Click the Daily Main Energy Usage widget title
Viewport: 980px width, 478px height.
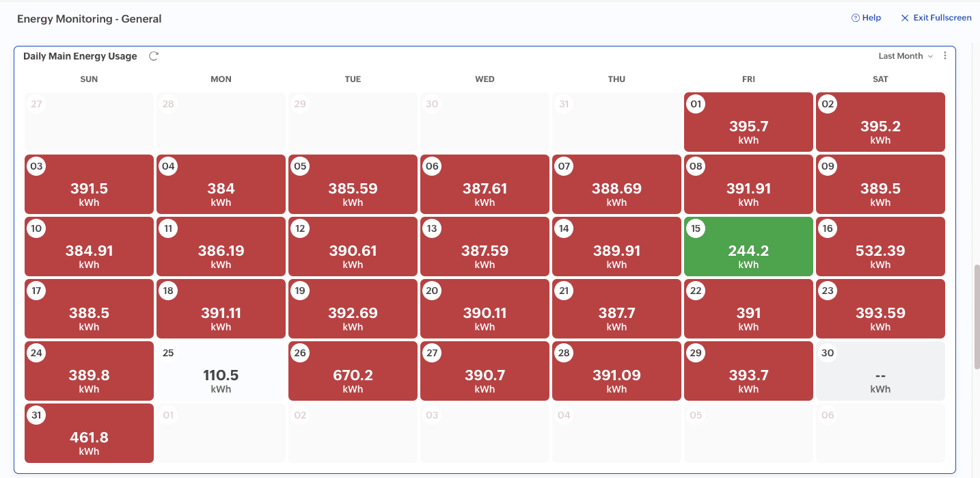80,56
